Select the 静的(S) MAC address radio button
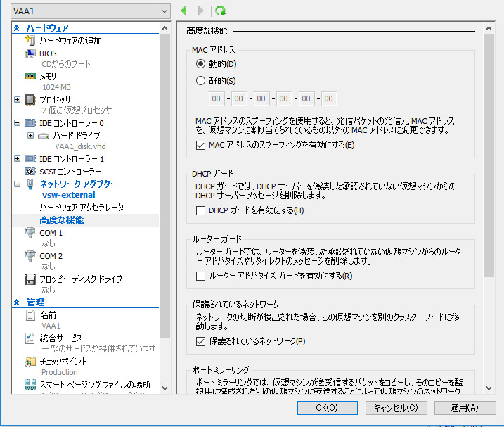 pos(201,80)
